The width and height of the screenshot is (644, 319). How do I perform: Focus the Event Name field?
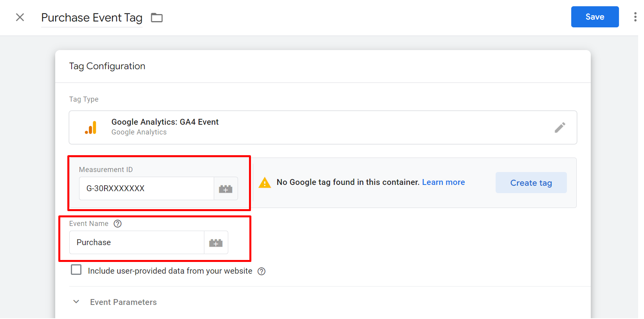coord(137,242)
